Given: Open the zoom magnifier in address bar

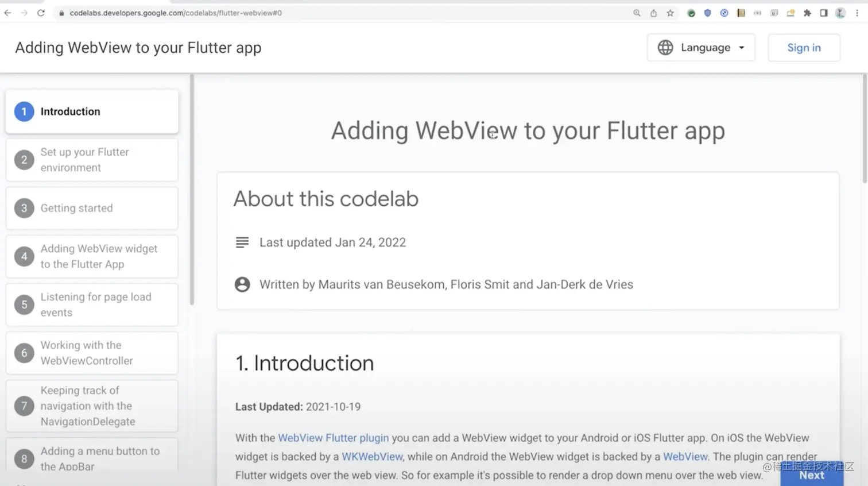Looking at the screenshot, I should point(637,13).
